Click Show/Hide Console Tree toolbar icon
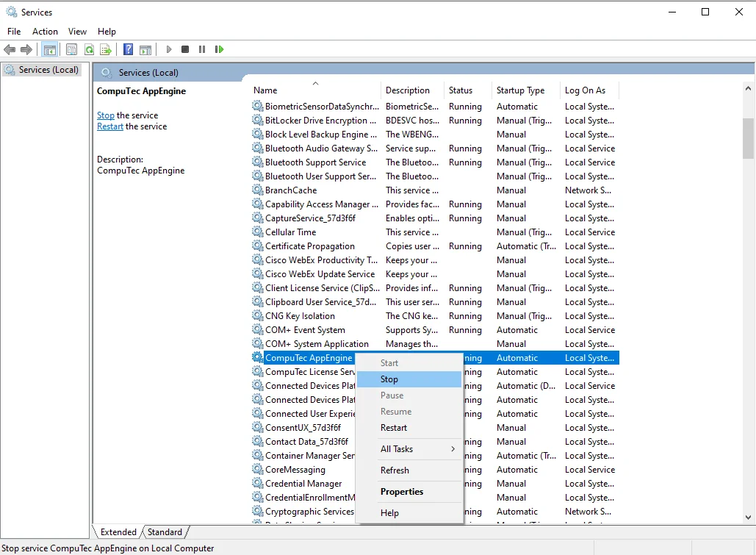The image size is (756, 555). tap(50, 49)
